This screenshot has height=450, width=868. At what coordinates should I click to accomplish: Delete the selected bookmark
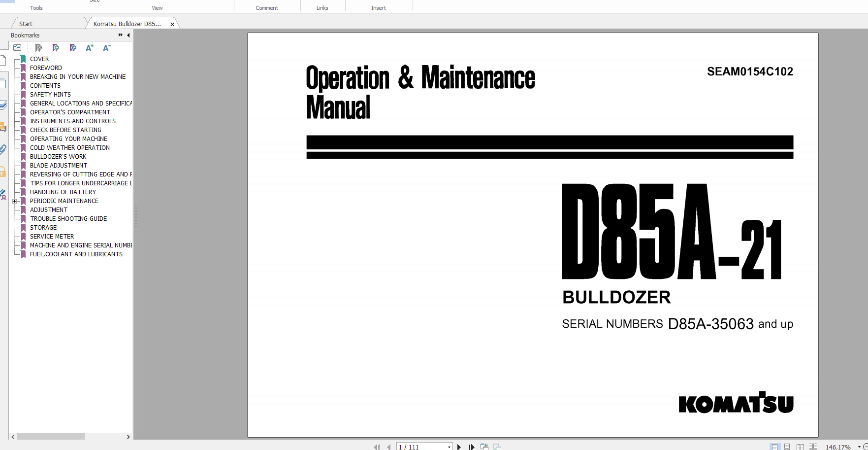pyautogui.click(x=38, y=48)
